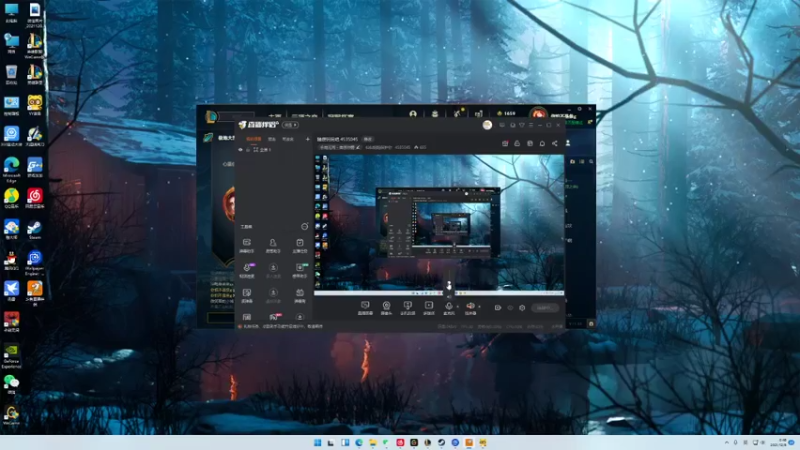Click the edit tag next to room title
Screen dimensions: 800x450
coord(368,139)
